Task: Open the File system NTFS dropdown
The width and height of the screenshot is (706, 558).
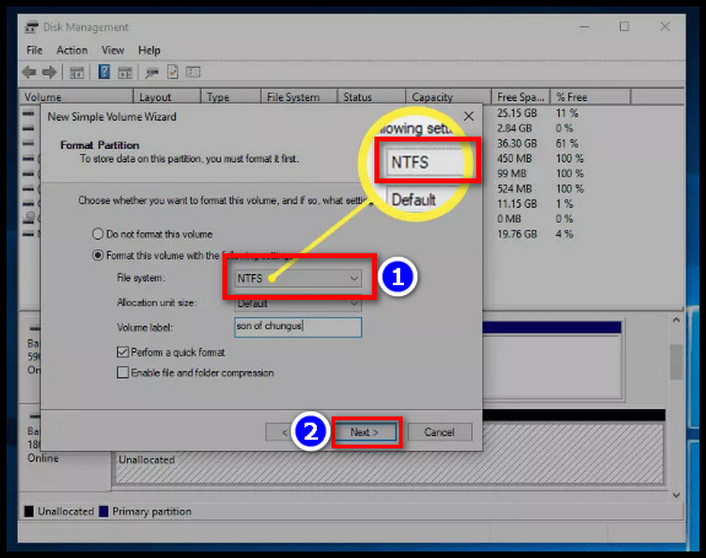Action: [298, 278]
